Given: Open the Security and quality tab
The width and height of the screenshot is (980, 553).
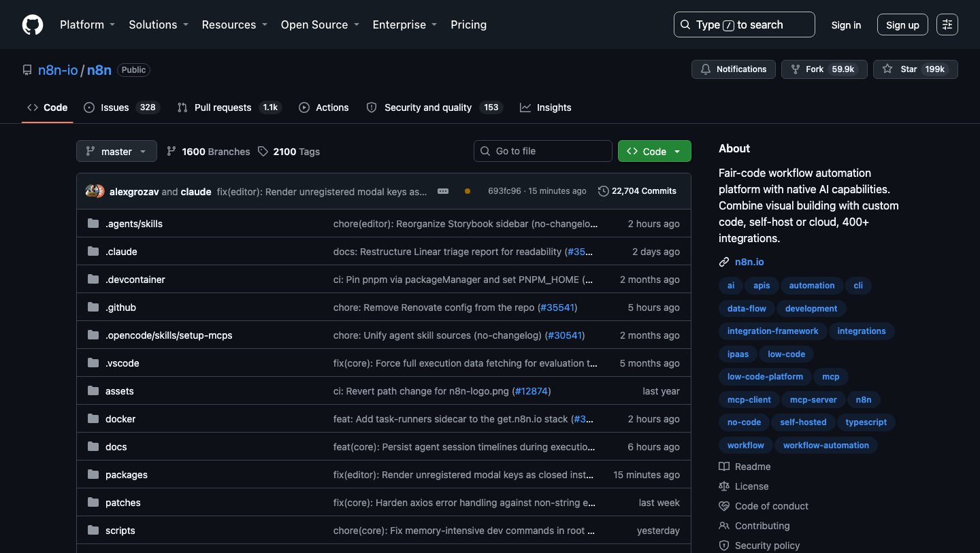Looking at the screenshot, I should [434, 107].
